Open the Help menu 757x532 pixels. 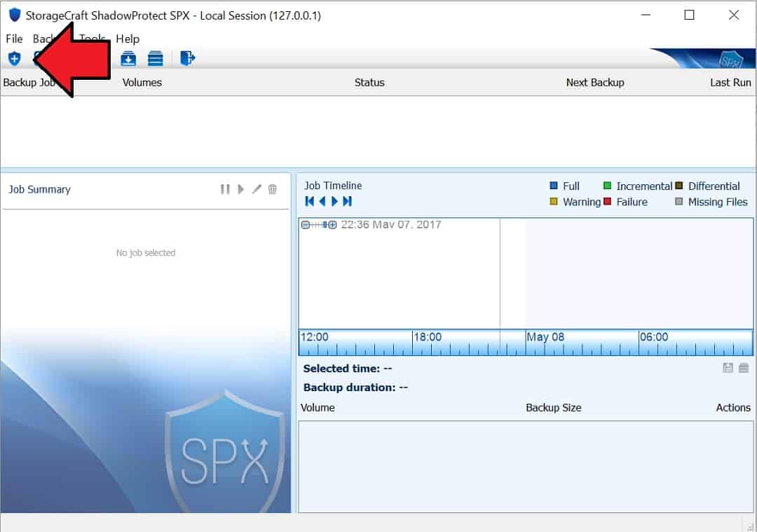pyautogui.click(x=128, y=39)
